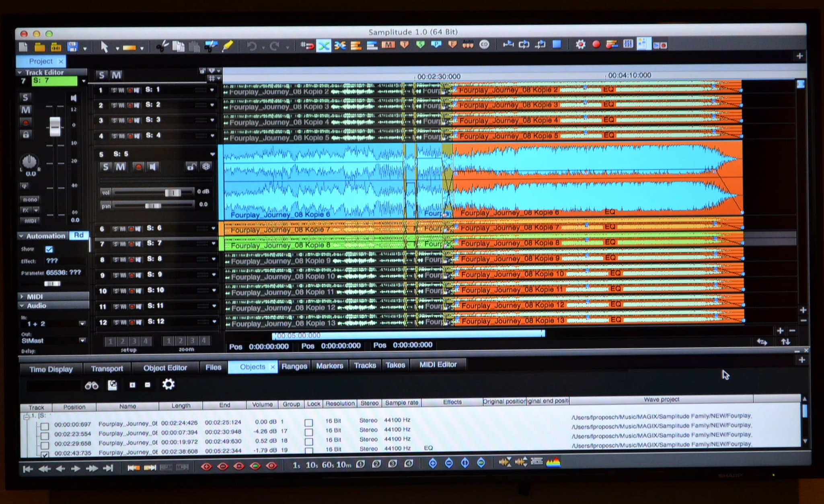Jump to project end transport icon
The height and width of the screenshot is (504, 824).
(108, 468)
